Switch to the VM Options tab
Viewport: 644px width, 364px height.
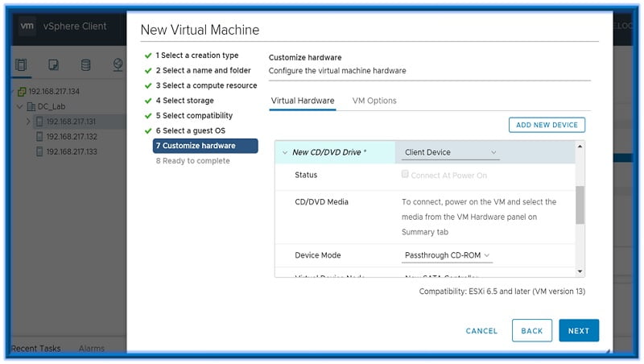pos(374,101)
